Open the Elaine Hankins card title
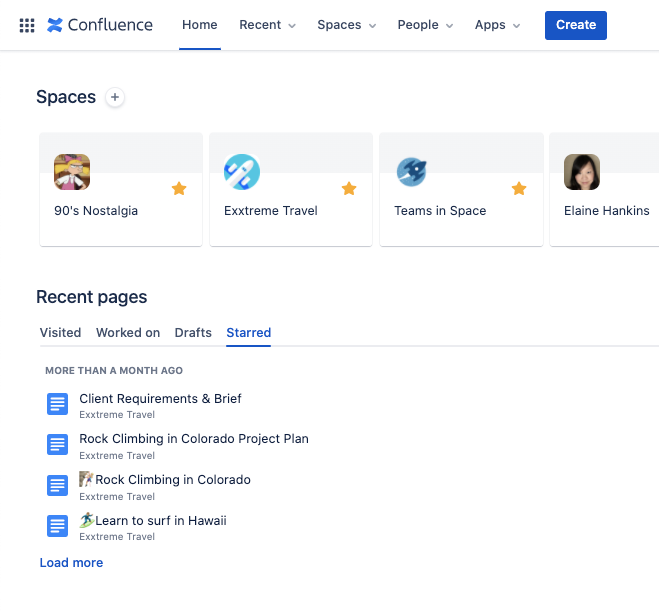The image size is (659, 612). click(x=606, y=211)
